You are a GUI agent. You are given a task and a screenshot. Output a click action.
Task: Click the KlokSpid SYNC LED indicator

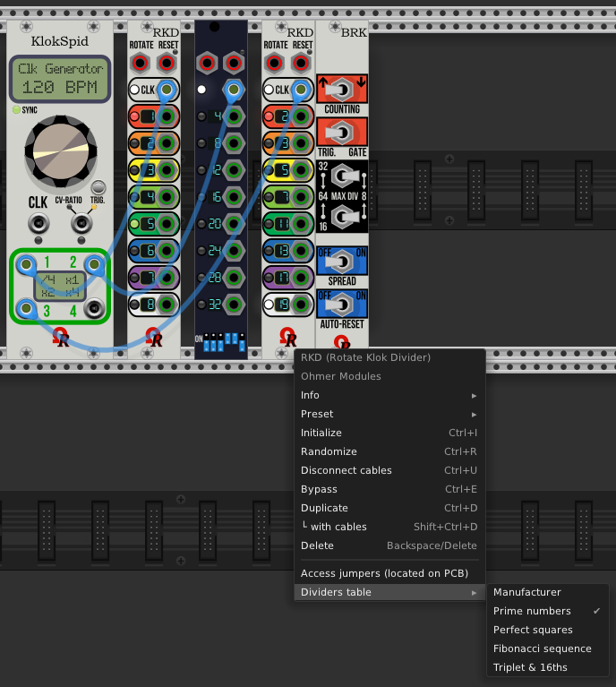(x=17, y=109)
